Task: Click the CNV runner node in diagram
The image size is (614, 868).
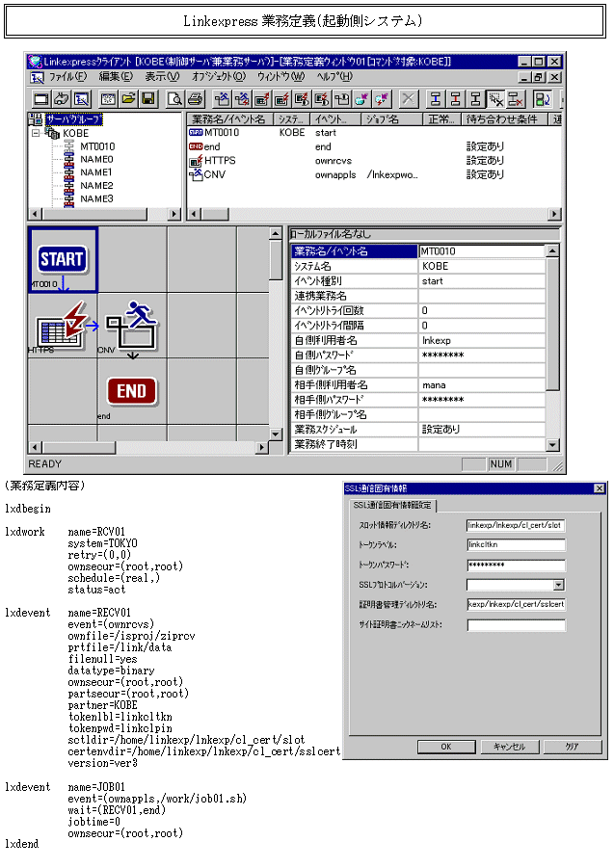Action: tap(132, 326)
